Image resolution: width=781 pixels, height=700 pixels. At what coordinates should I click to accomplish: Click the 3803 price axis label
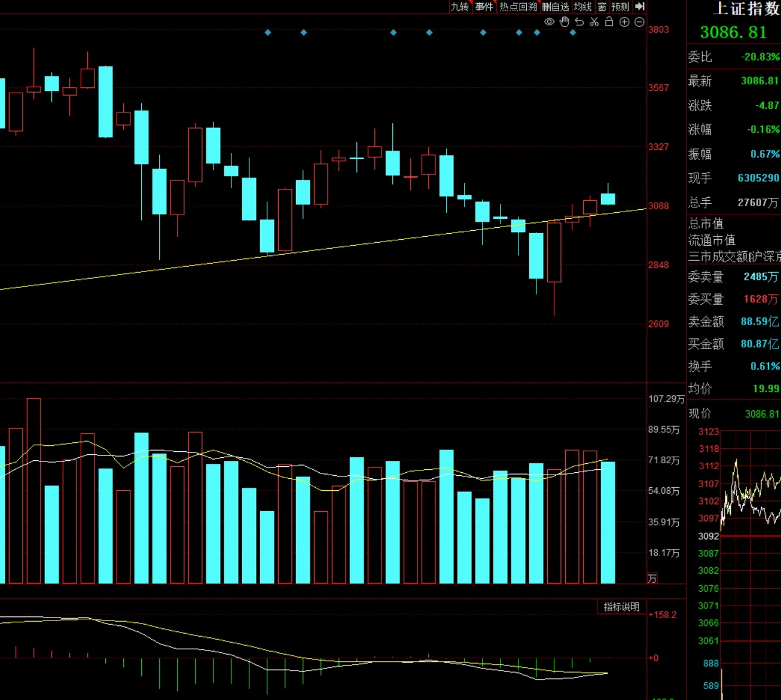click(658, 29)
